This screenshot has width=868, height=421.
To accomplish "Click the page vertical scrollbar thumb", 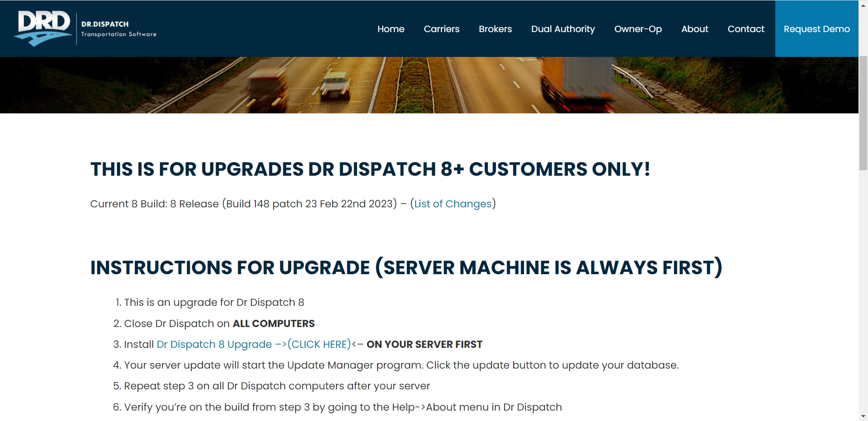I will pyautogui.click(x=863, y=113).
